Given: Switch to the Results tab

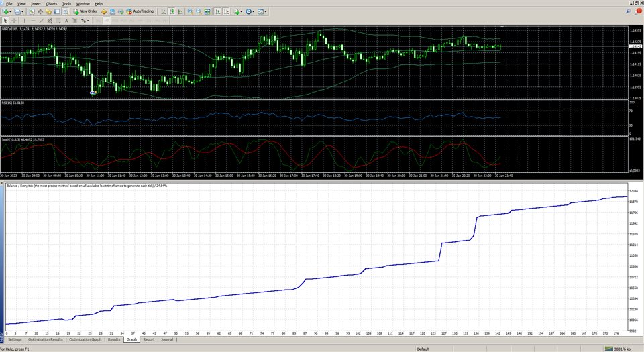Looking at the screenshot, I should [x=114, y=340].
